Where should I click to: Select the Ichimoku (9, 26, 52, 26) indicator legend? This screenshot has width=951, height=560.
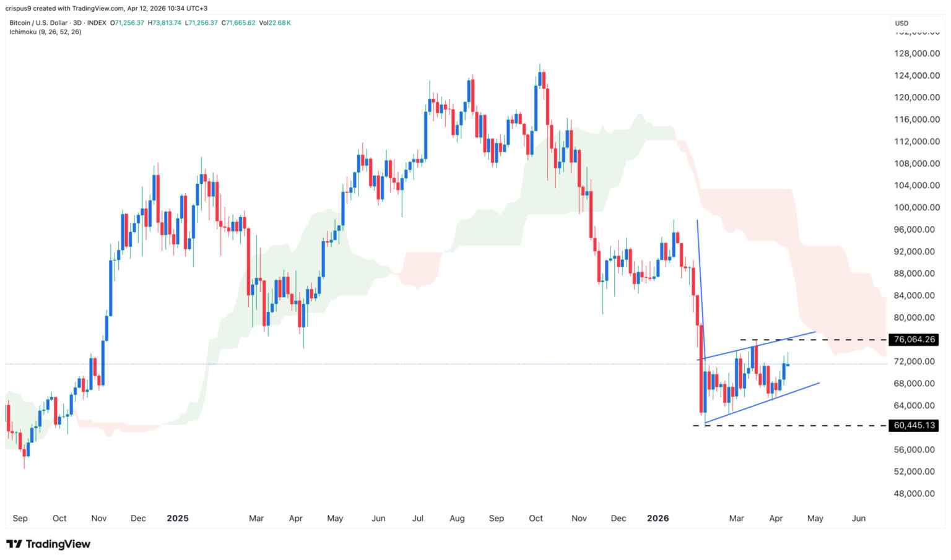(45, 32)
